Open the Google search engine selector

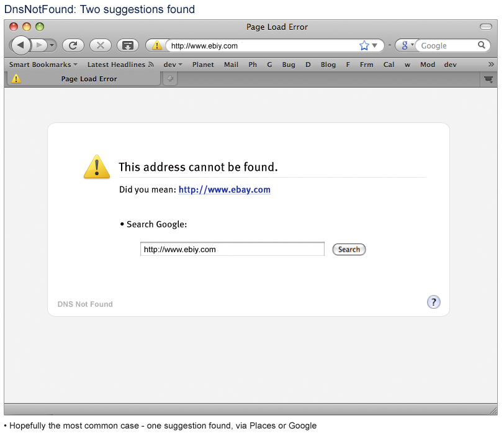coord(406,45)
